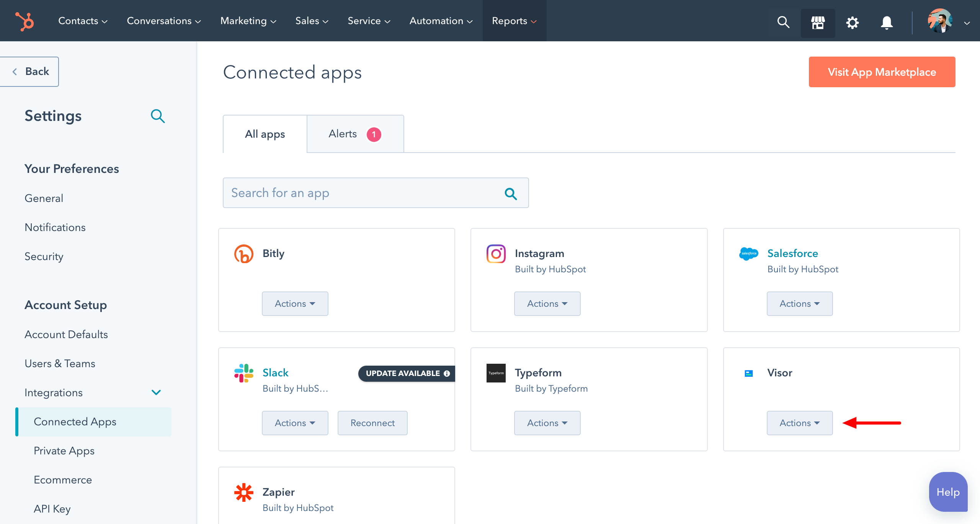Viewport: 980px width, 524px height.
Task: Click Visit App Marketplace button
Action: pyautogui.click(x=882, y=72)
